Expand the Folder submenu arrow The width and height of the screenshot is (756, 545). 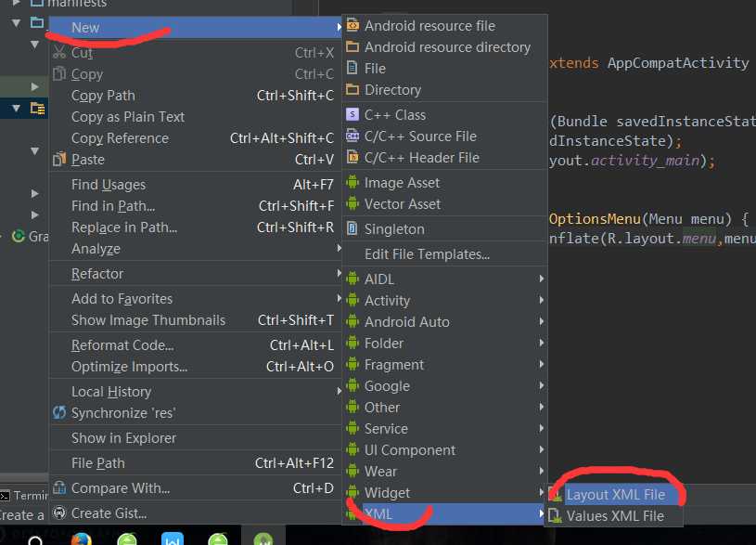pyautogui.click(x=542, y=343)
